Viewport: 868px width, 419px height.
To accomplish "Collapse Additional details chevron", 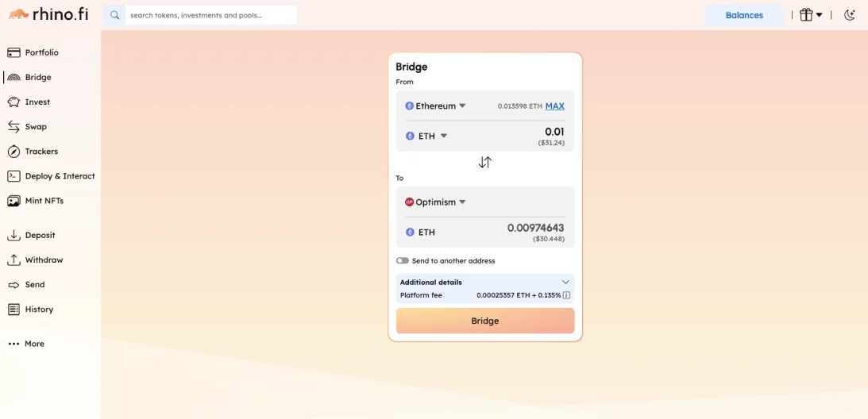I will click(565, 282).
